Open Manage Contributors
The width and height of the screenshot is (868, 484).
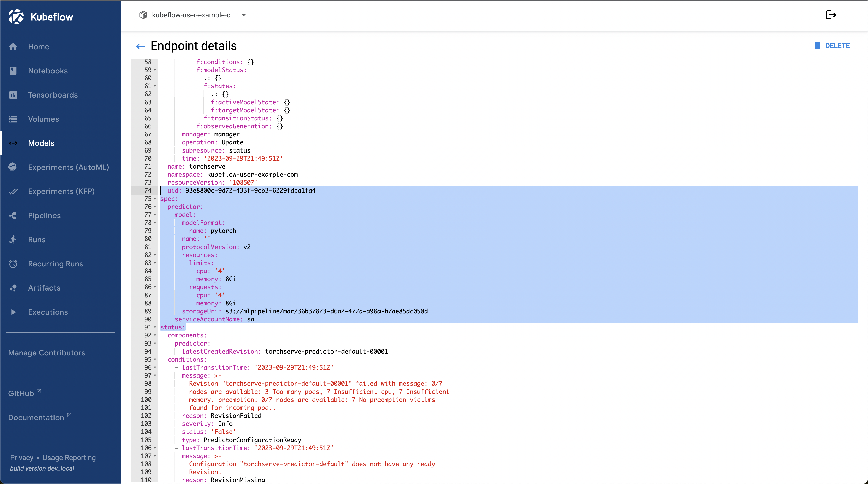coord(46,353)
